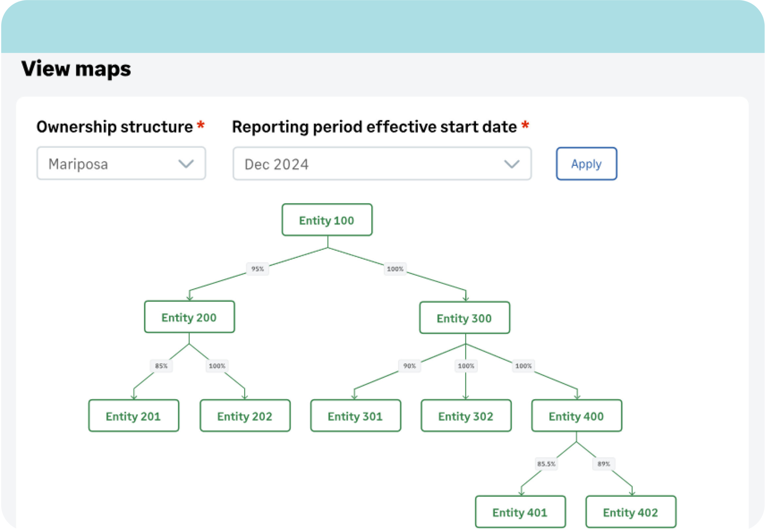This screenshot has width=765, height=532.
Task: Select the Entity 100 node
Action: pos(327,220)
